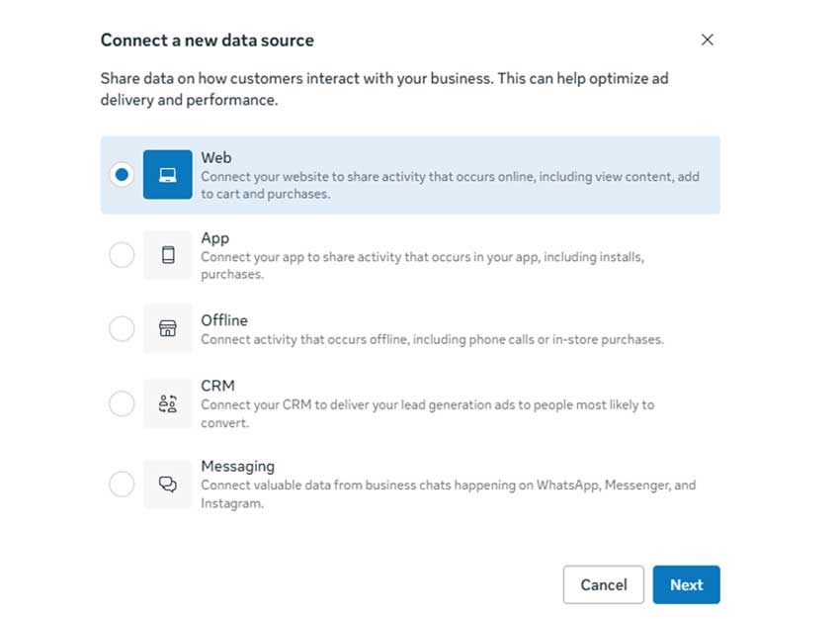Click the App option label text
The image size is (840, 619).
[214, 237]
